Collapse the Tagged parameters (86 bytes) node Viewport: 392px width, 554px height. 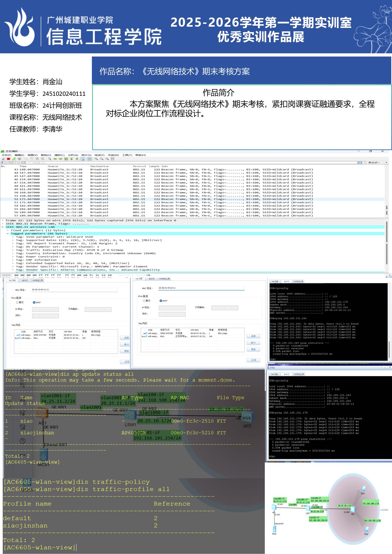click(8, 234)
